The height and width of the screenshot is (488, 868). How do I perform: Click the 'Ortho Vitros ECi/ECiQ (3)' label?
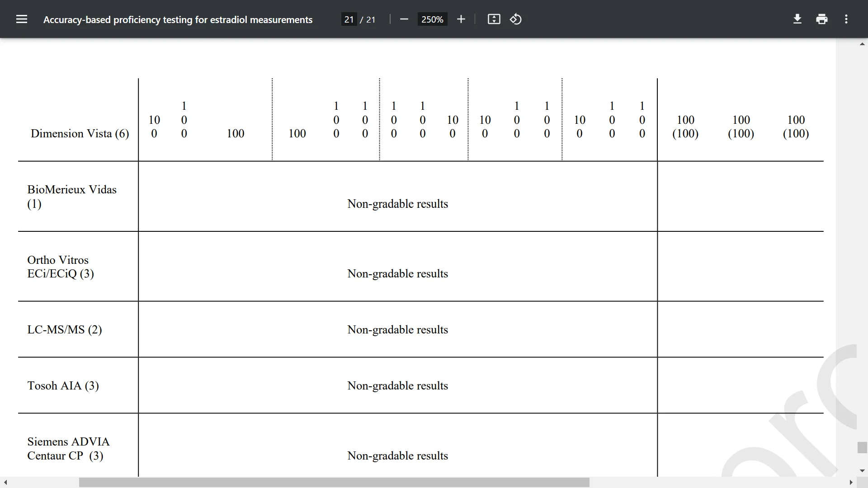click(x=61, y=267)
